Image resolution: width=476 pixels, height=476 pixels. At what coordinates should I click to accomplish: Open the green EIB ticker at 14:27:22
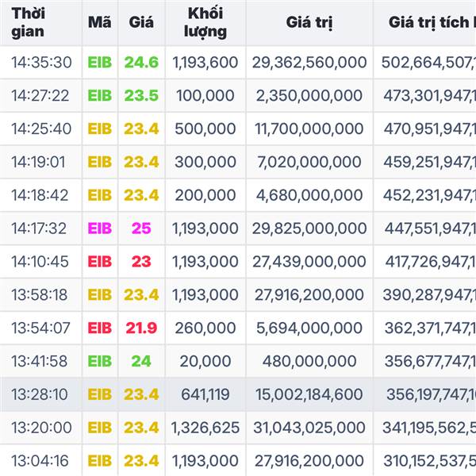(x=100, y=96)
